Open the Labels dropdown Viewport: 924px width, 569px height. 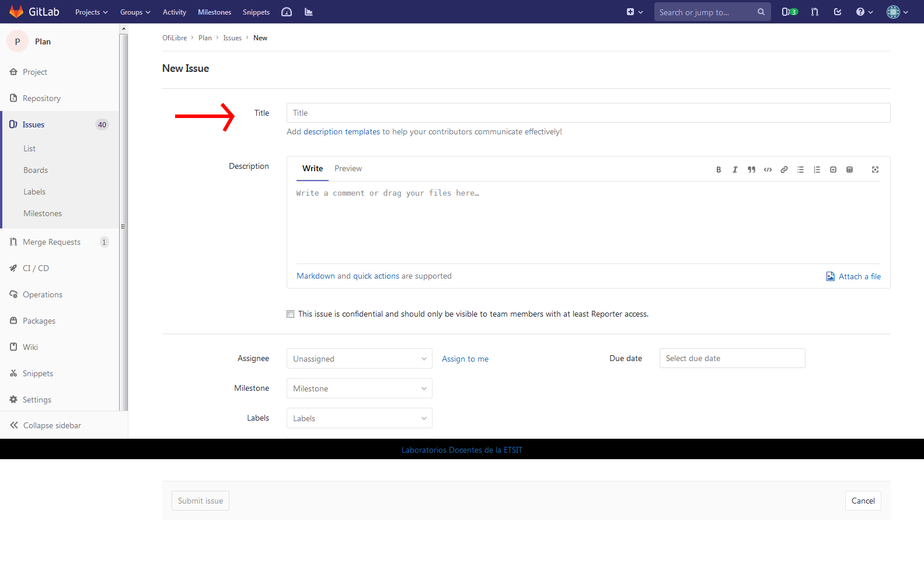point(359,418)
